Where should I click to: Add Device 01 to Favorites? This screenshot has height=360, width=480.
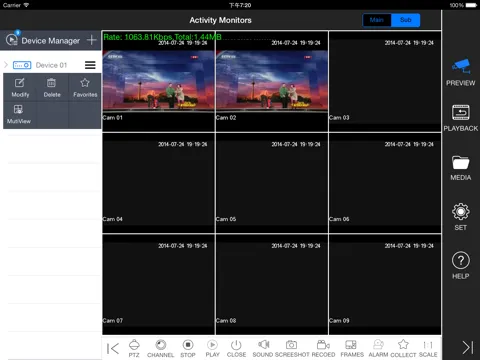coord(85,88)
